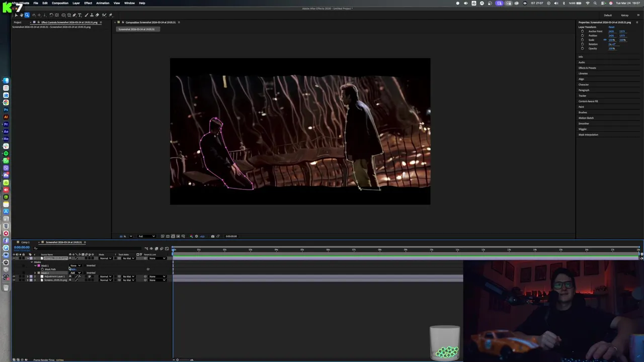Select the Clone Stamp tool

point(92,15)
